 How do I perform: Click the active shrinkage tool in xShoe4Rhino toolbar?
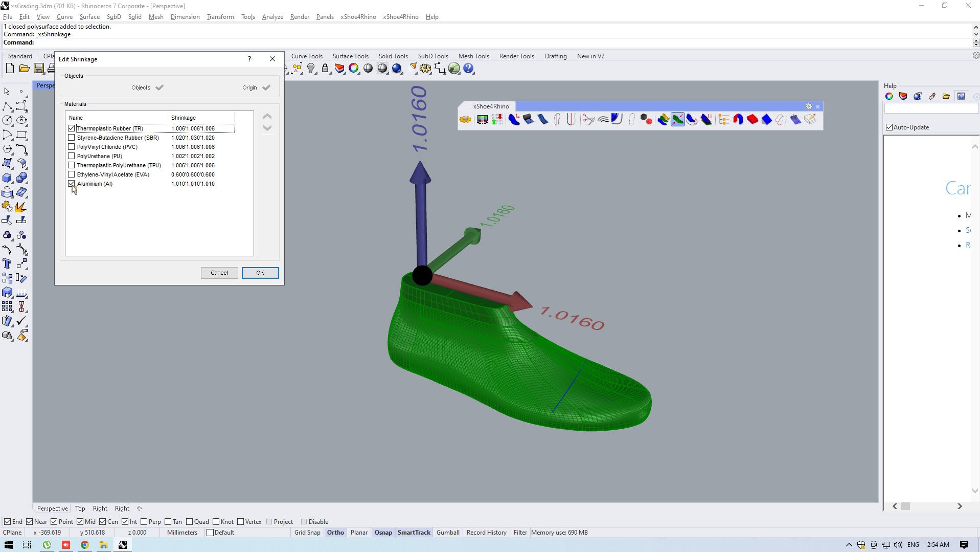coord(677,120)
